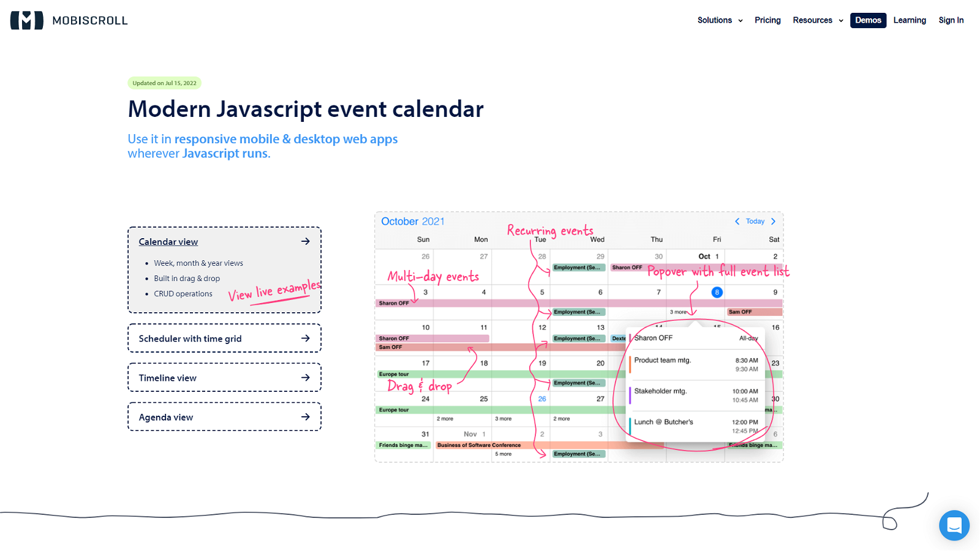This screenshot has width=980, height=551.
Task: Expand the Resources dropdown chevron
Action: click(841, 21)
